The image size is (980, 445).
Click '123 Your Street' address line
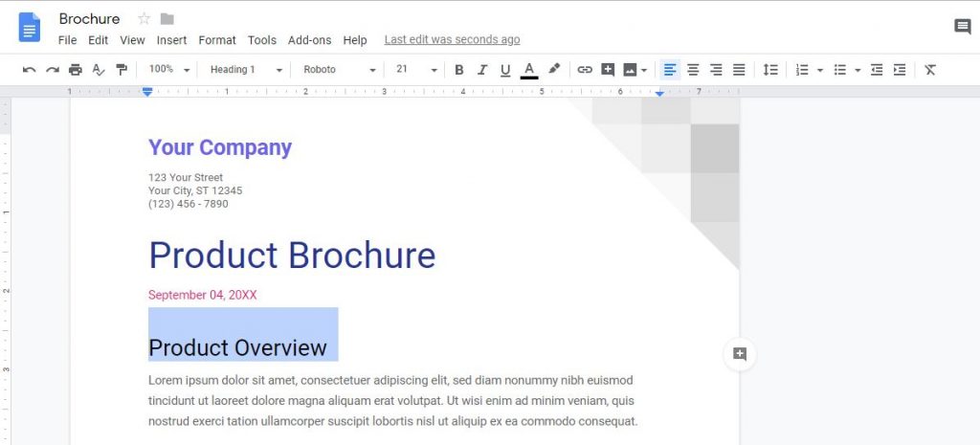(x=186, y=177)
